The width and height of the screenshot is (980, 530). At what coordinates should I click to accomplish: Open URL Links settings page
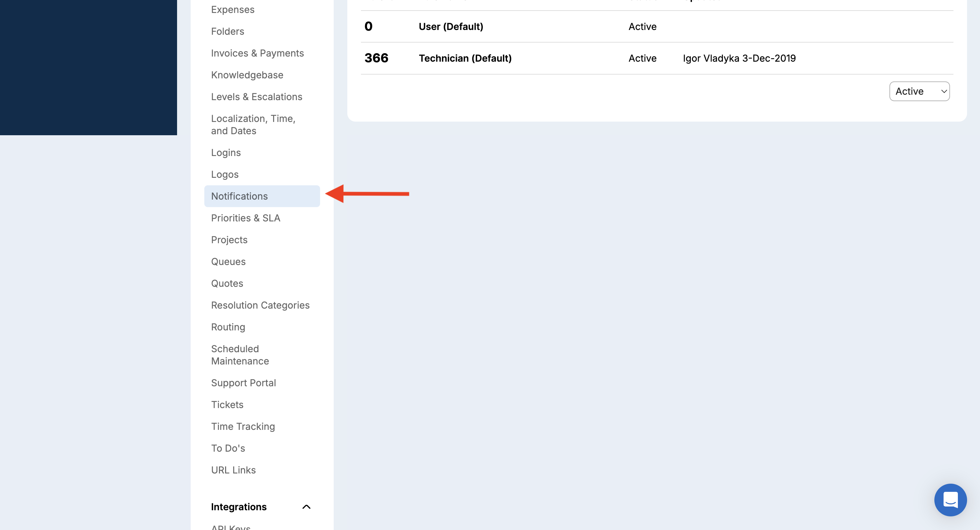pos(233,470)
